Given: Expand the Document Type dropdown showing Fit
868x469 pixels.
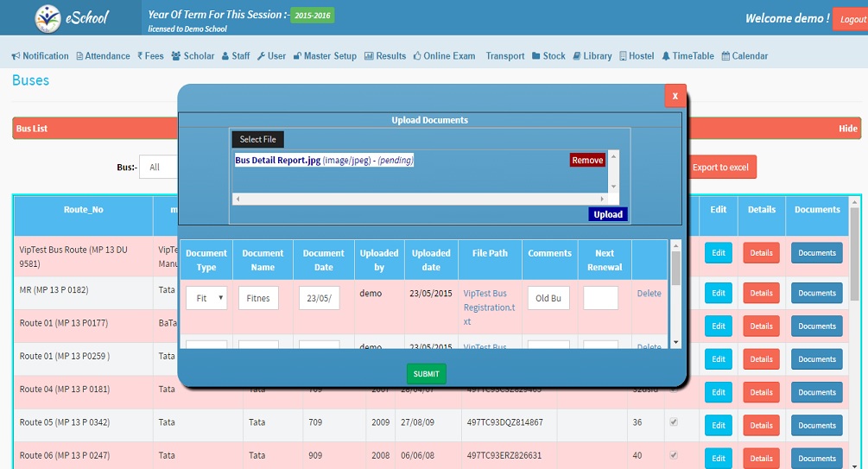Looking at the screenshot, I should (206, 298).
